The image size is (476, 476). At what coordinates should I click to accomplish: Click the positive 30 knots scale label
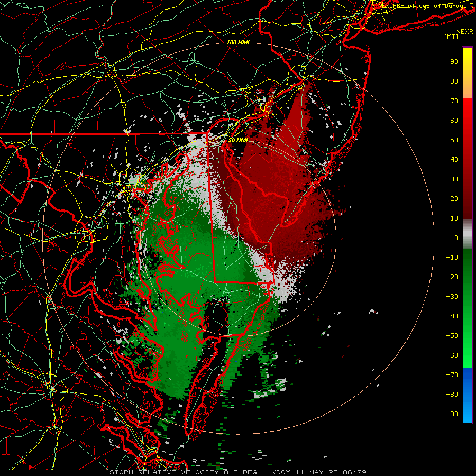(454, 179)
